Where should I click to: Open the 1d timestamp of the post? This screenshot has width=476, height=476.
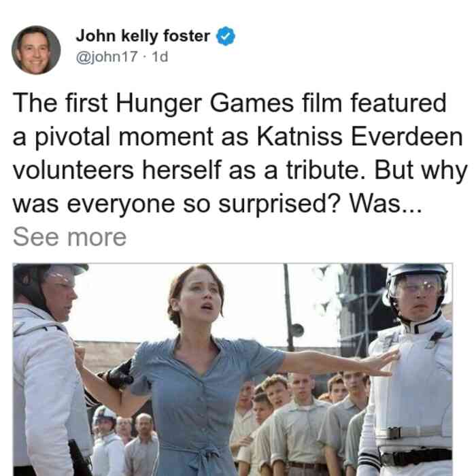pos(160,56)
